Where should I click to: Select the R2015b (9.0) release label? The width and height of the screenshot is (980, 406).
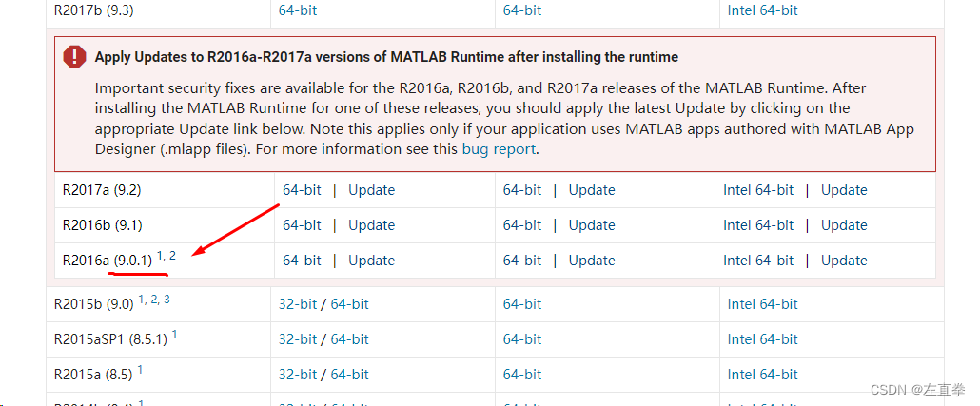94,304
